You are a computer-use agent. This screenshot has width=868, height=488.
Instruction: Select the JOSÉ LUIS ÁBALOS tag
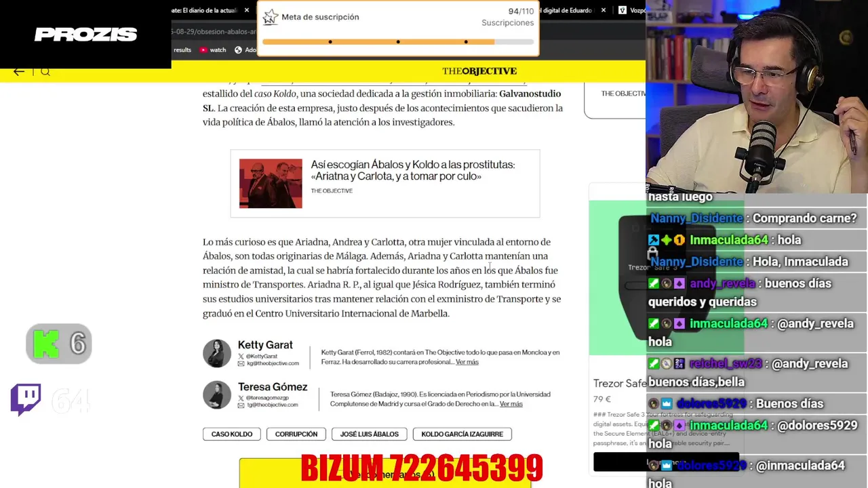(370, 434)
